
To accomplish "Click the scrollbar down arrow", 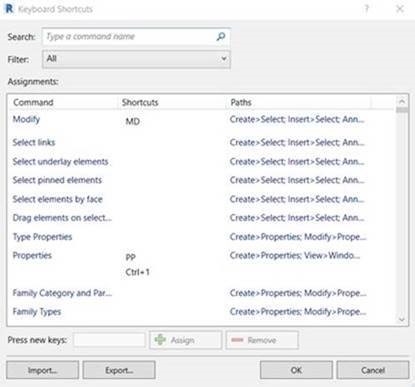I will click(x=402, y=319).
